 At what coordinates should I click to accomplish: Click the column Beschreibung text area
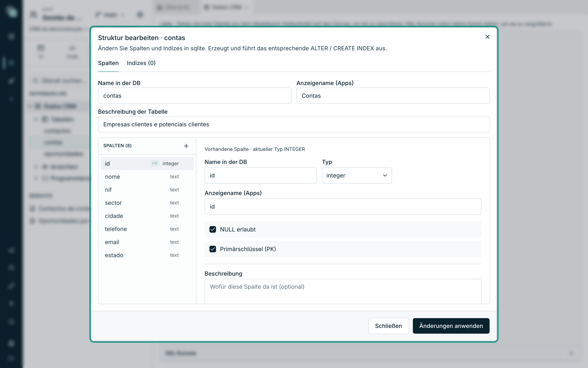coord(343,291)
